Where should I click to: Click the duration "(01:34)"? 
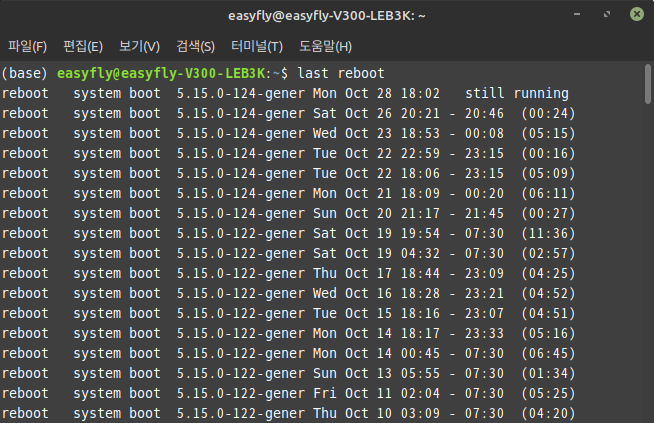(x=548, y=374)
